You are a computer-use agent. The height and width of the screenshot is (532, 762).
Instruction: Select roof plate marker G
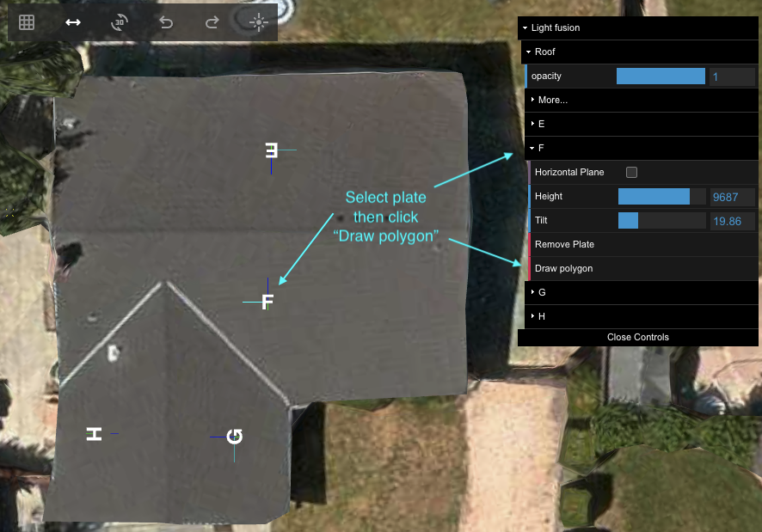coord(234,437)
